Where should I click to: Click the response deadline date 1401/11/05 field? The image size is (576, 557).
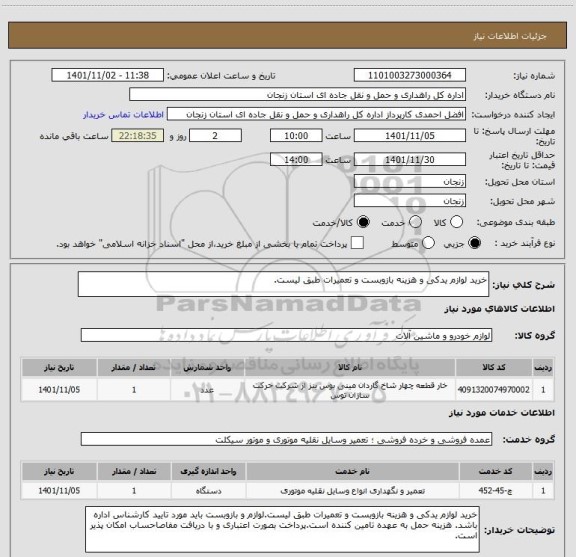(x=410, y=136)
